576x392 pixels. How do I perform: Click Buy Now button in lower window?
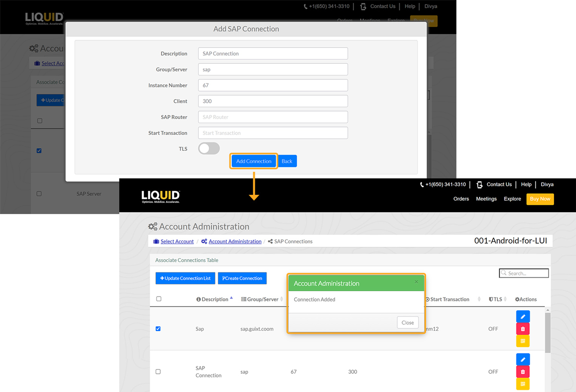[x=540, y=199]
